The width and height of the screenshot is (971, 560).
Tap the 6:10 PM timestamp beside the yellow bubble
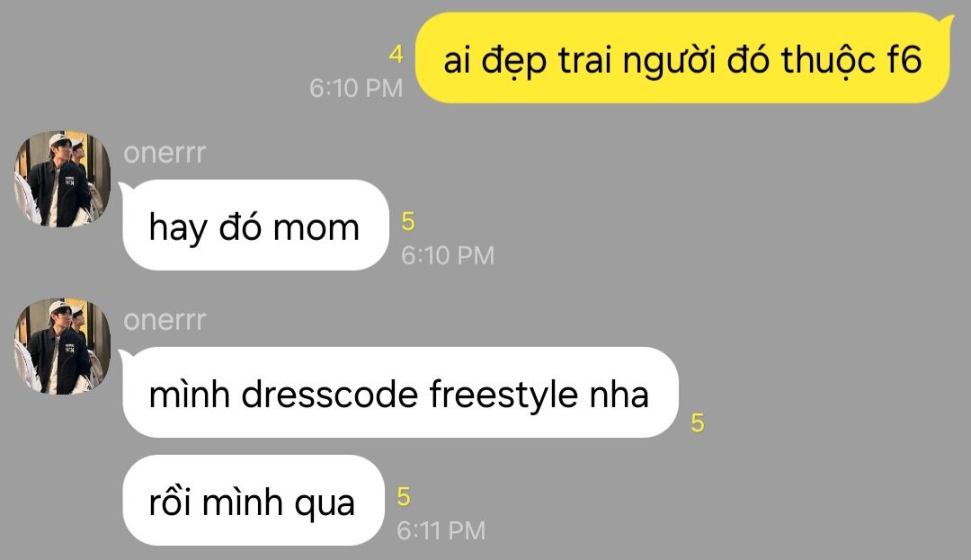[356, 88]
